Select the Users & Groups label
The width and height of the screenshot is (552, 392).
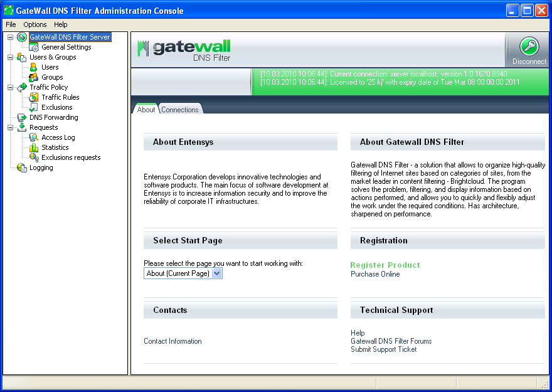click(x=53, y=57)
